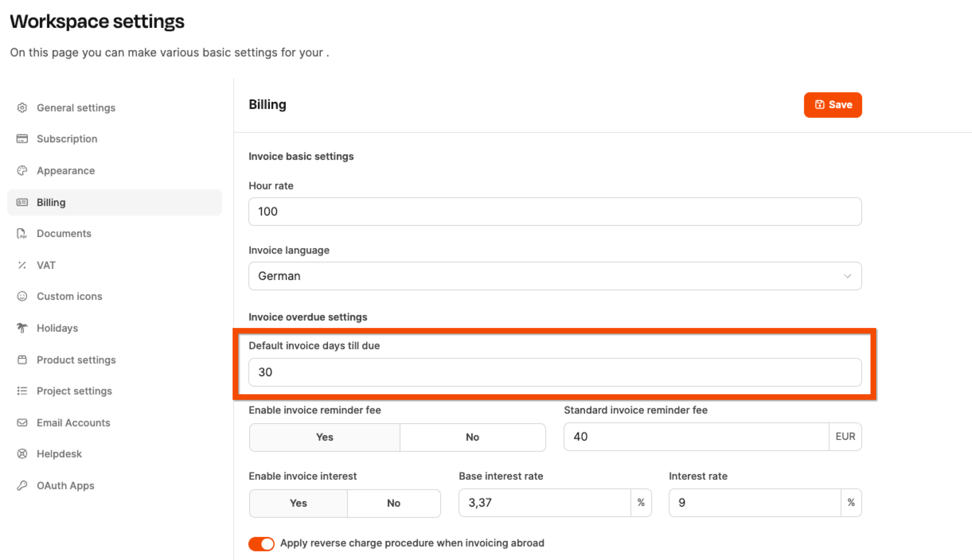Image resolution: width=972 pixels, height=560 pixels.
Task: Disable the reverse charge procedure toggle
Action: click(x=262, y=544)
